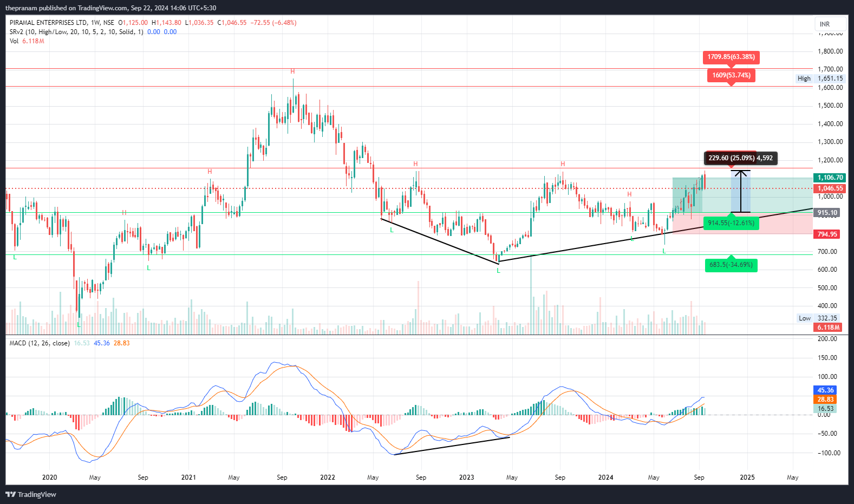Click the 2024 time axis label

[x=605, y=477]
